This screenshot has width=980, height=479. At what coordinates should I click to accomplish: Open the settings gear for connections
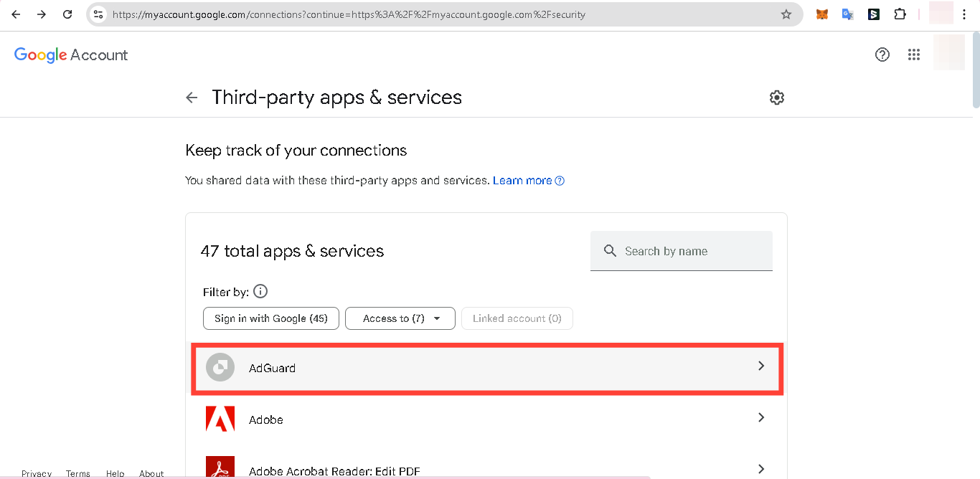tap(777, 98)
